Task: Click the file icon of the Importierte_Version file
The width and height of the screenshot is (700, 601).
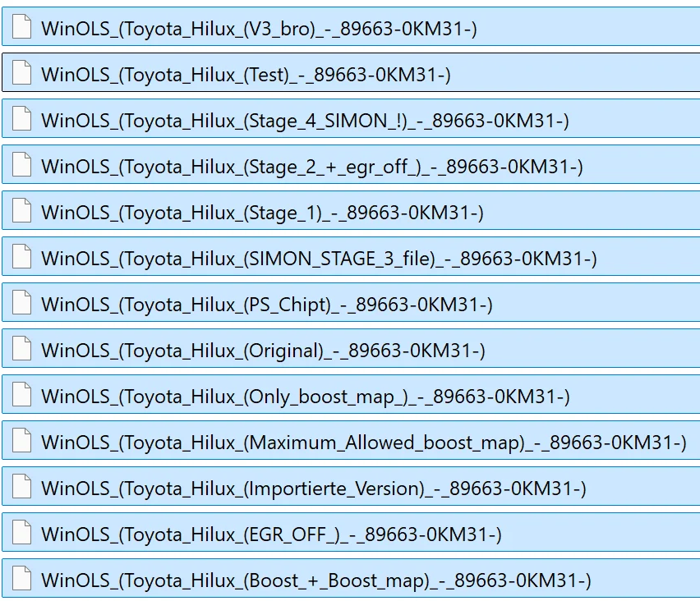Action: [21, 486]
